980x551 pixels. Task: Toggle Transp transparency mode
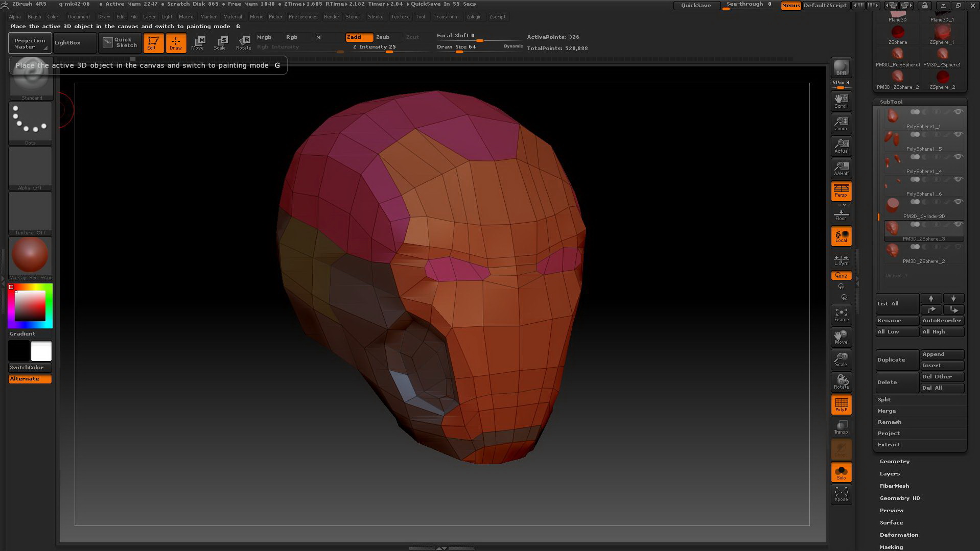point(841,427)
